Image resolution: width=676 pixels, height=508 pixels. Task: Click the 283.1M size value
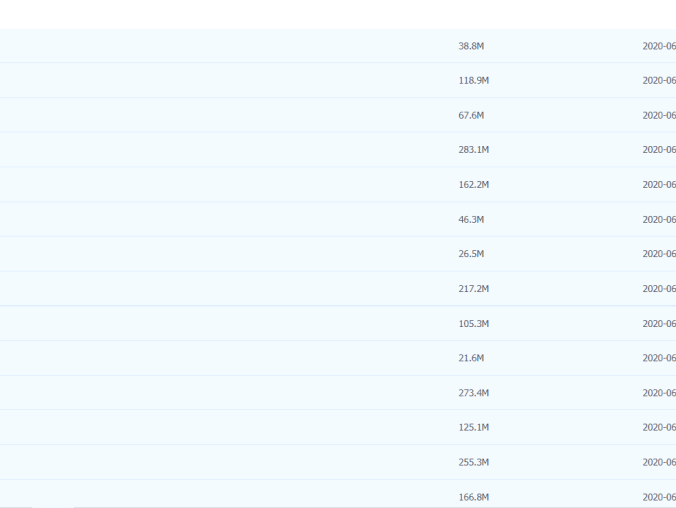[x=473, y=150]
